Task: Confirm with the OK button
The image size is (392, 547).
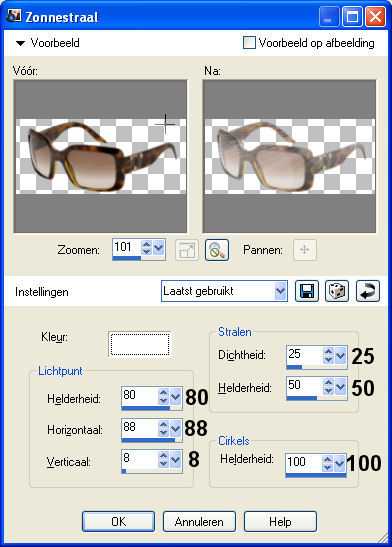Action: click(x=119, y=522)
